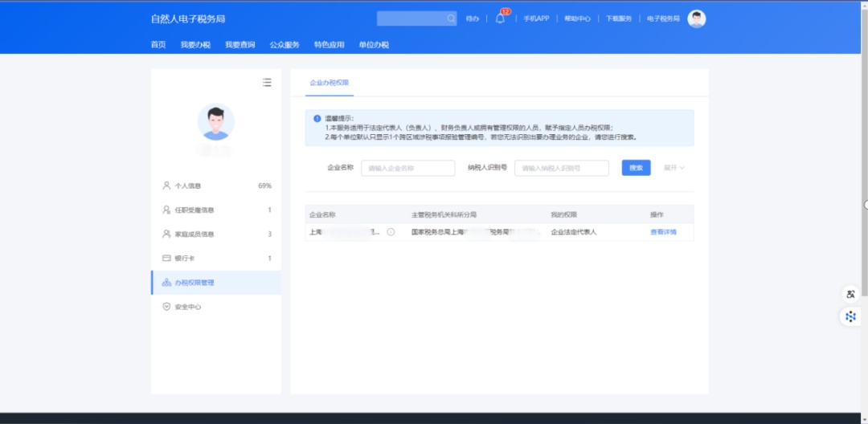The width and height of the screenshot is (868, 424).
Task: Click the accessibility icon on right edge
Action: pos(850,294)
